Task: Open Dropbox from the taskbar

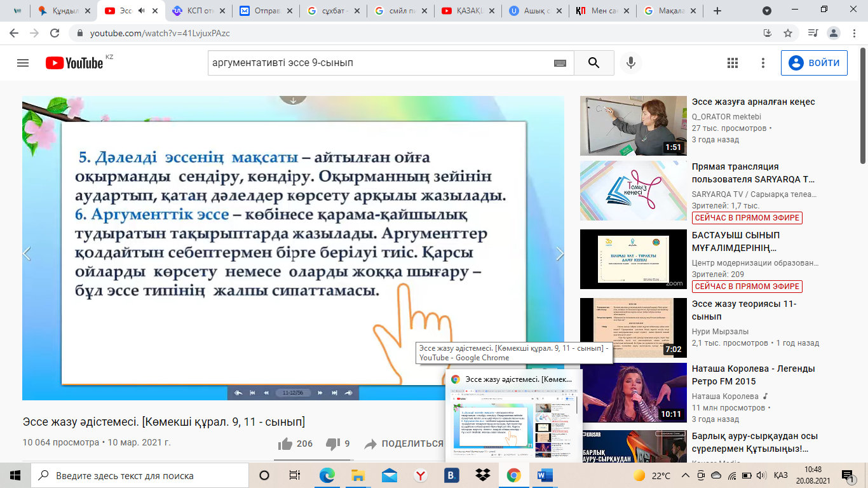Action: 483,475
